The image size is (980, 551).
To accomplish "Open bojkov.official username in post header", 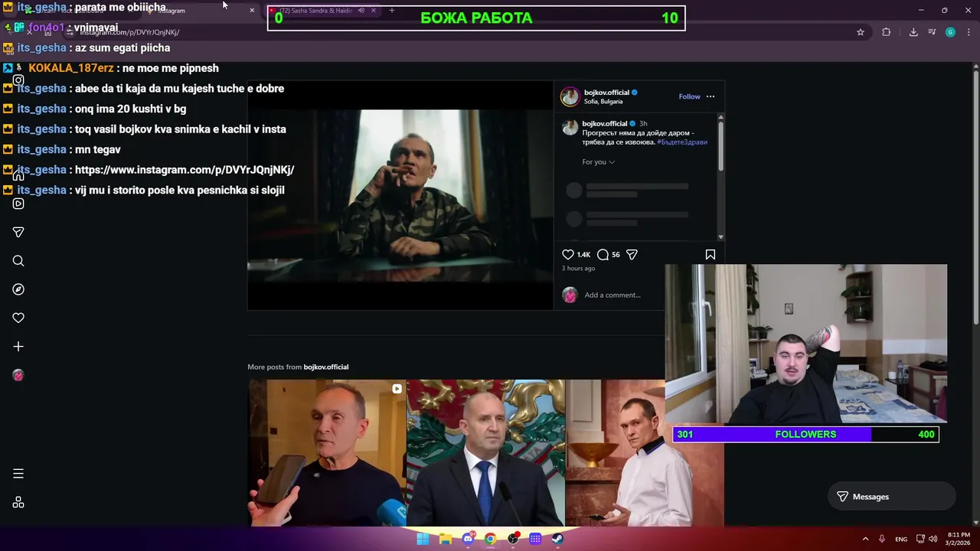I will 606,93.
